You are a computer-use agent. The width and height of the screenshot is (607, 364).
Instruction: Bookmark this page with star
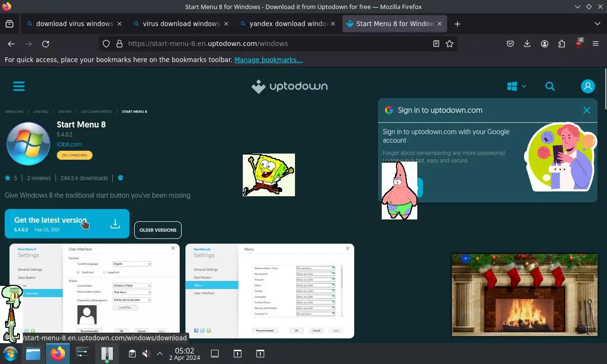pos(450,44)
